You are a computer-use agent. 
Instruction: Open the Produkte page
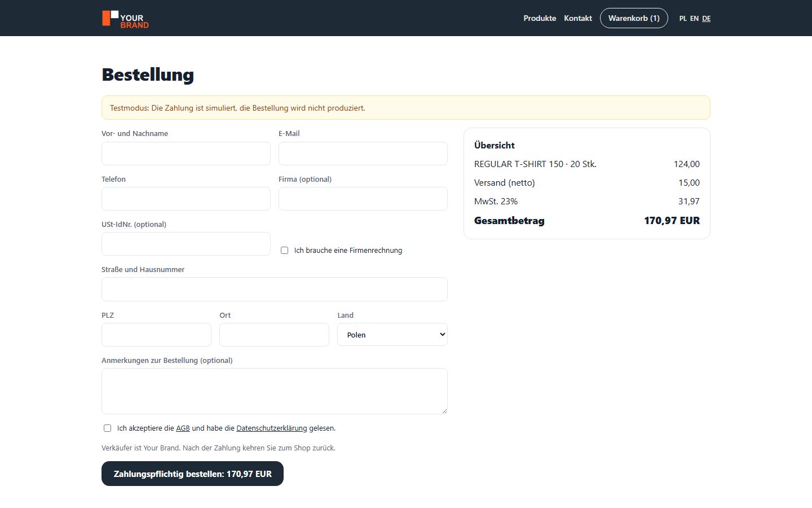tap(540, 18)
